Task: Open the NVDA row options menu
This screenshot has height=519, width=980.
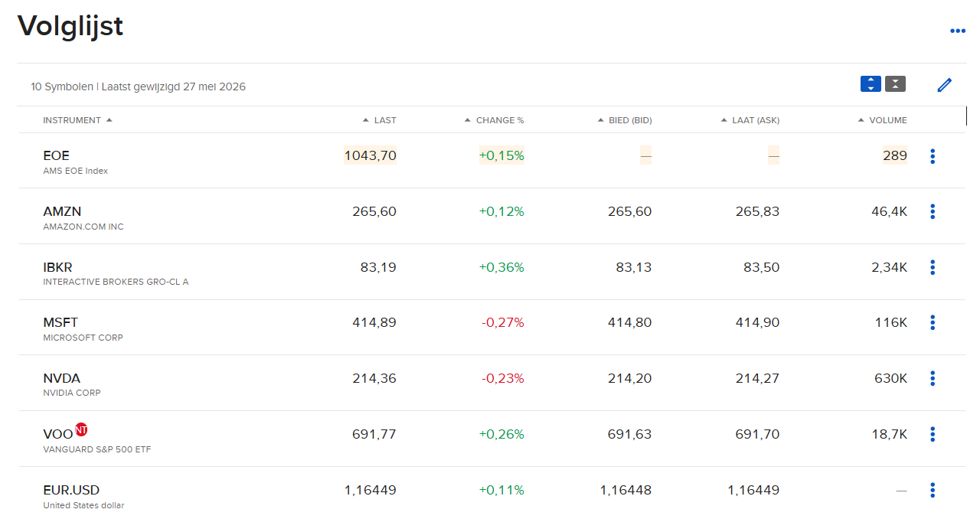Action: (933, 378)
